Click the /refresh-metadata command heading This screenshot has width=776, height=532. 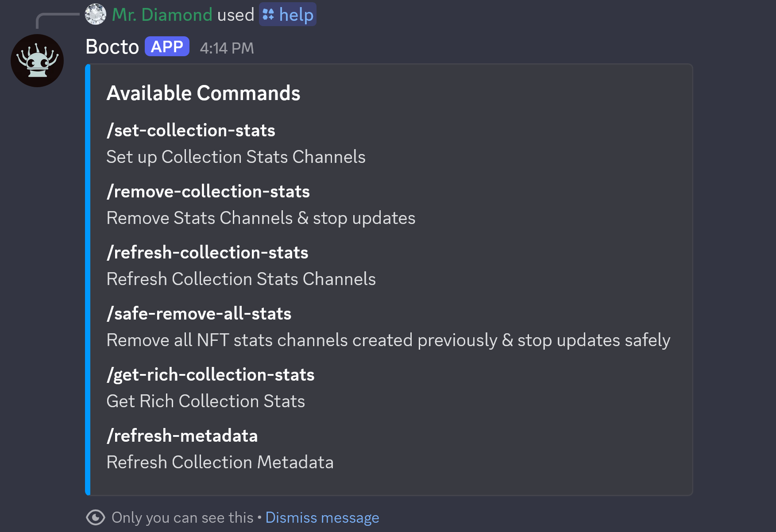182,436
